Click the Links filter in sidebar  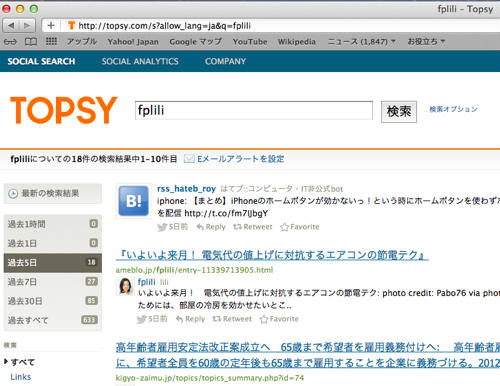coord(21,377)
